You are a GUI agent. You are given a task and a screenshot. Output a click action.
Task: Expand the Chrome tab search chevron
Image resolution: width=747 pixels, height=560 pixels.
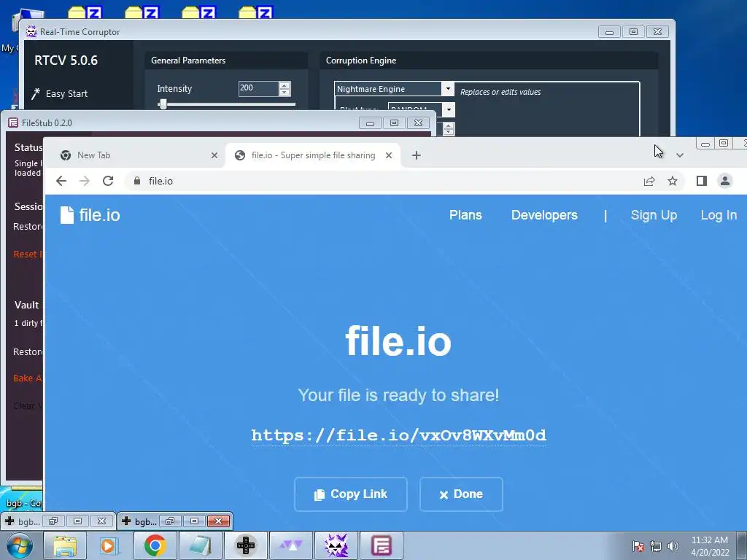click(x=680, y=155)
